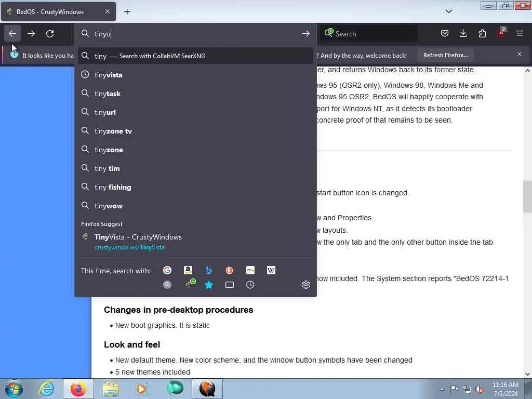The width and height of the screenshot is (532, 399).
Task: Open the Windows Start menu orb
Action: pyautogui.click(x=14, y=389)
